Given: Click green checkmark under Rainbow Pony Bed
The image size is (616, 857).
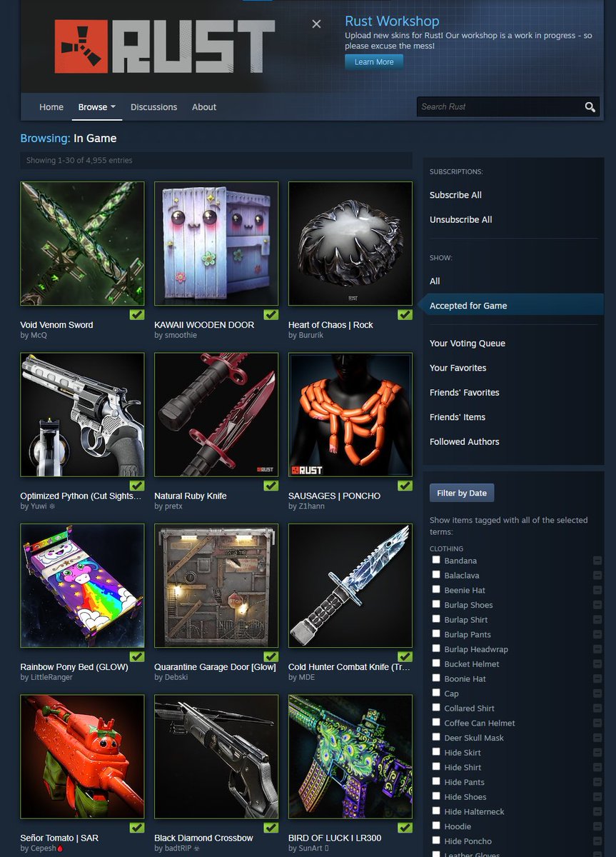Looking at the screenshot, I should (x=137, y=656).
